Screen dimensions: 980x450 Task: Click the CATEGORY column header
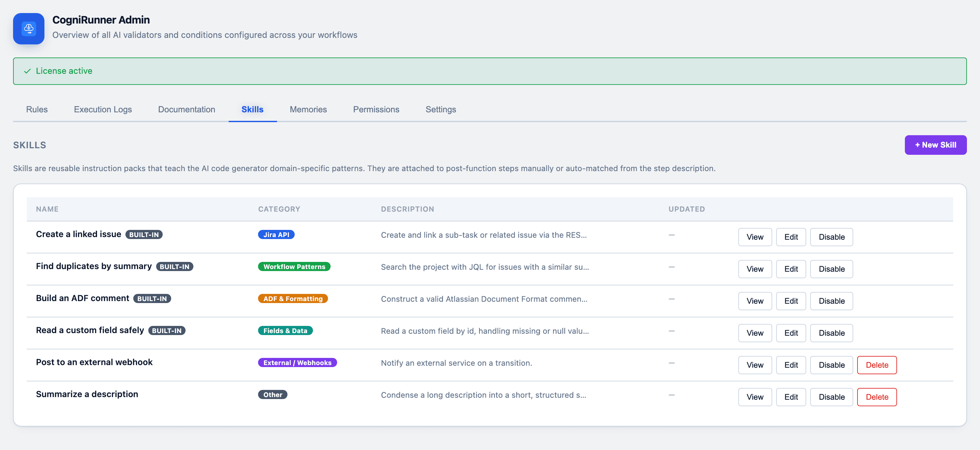pyautogui.click(x=279, y=209)
